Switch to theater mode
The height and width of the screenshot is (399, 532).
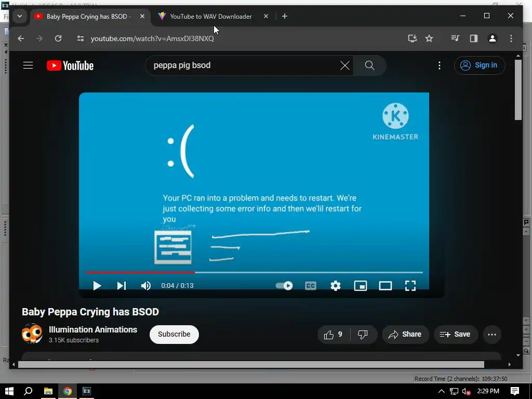click(x=385, y=286)
